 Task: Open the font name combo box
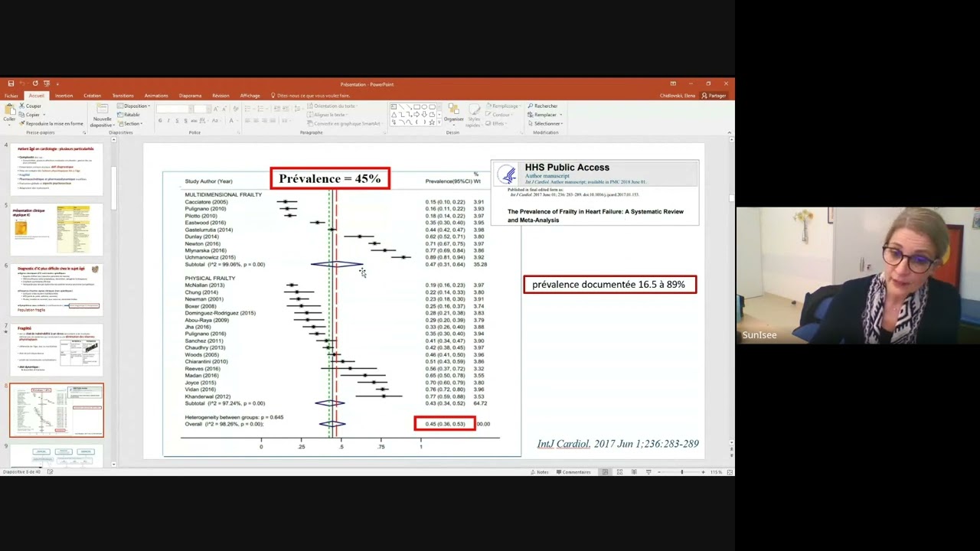click(175, 109)
